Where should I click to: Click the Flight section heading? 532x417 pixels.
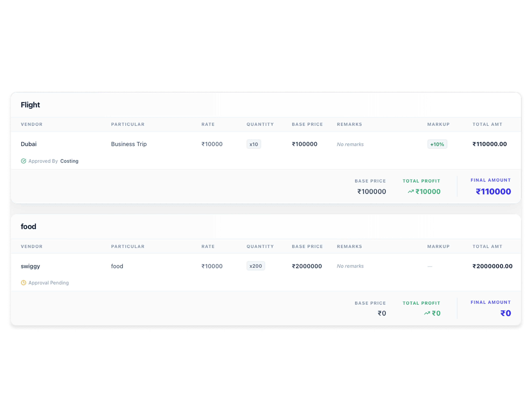click(x=30, y=105)
